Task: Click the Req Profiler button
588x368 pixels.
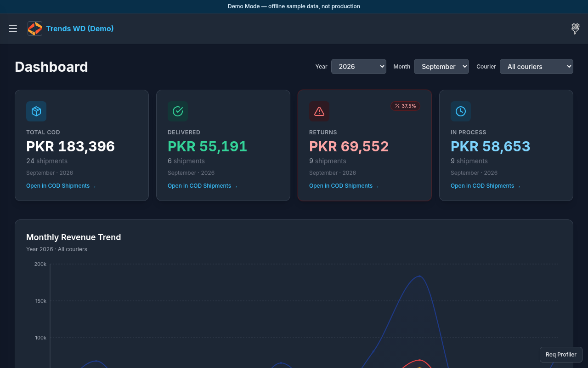Action: click(561, 355)
